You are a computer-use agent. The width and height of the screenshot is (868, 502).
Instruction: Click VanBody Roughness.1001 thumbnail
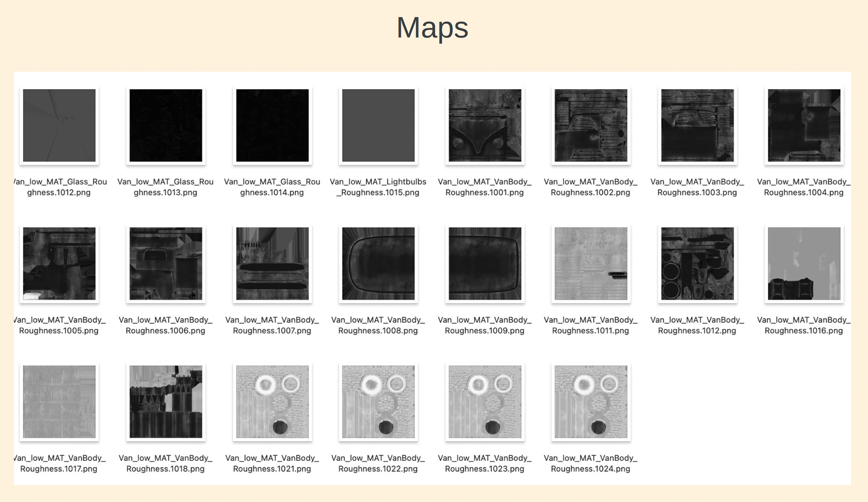[485, 125]
